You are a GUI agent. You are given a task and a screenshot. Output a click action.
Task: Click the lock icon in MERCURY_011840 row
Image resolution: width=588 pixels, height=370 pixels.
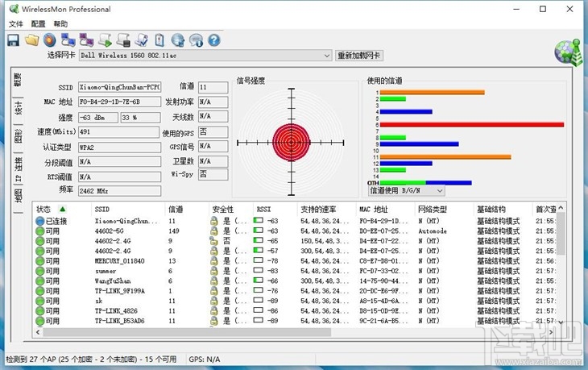(x=213, y=261)
